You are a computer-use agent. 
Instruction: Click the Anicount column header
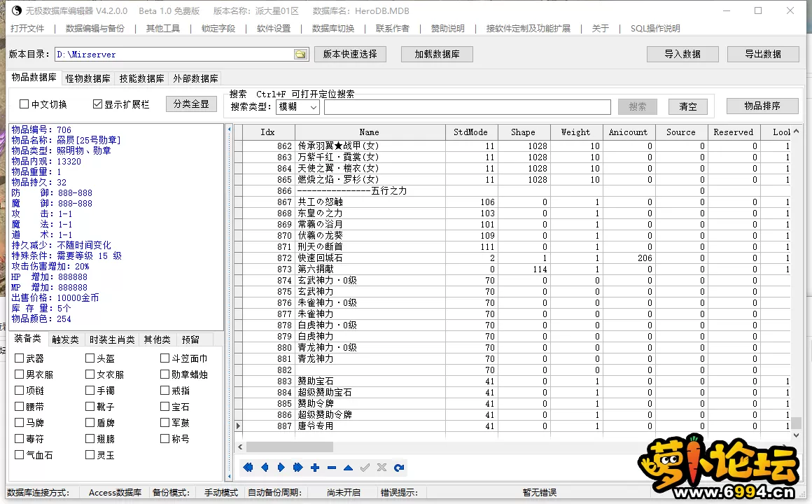coord(628,132)
